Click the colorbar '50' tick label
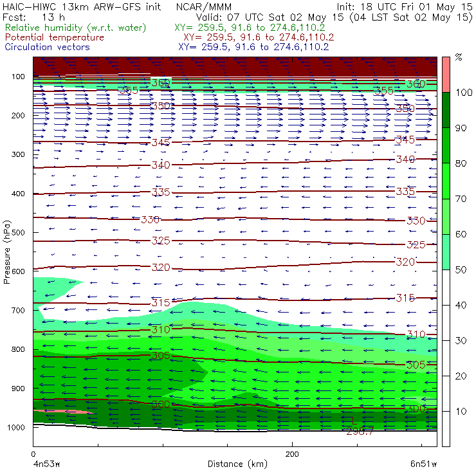Image resolution: width=476 pixels, height=476 pixels. click(x=461, y=270)
